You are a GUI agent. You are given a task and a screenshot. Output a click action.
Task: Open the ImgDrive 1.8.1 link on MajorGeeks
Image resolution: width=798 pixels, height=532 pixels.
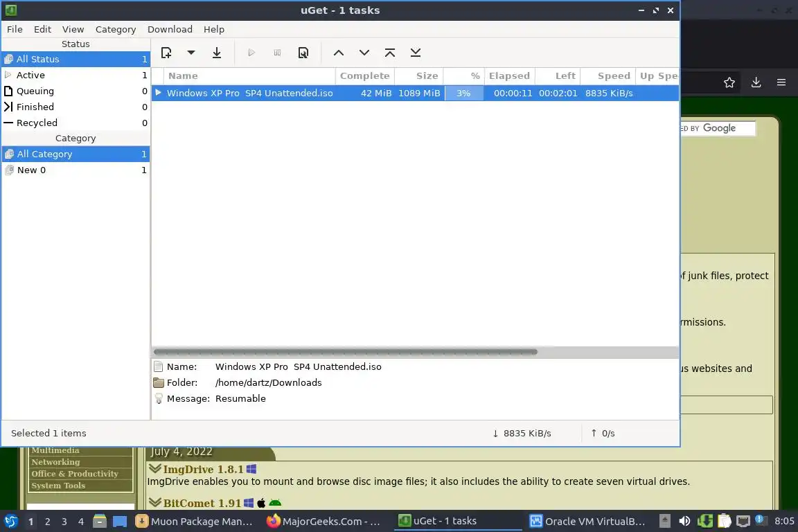click(203, 469)
